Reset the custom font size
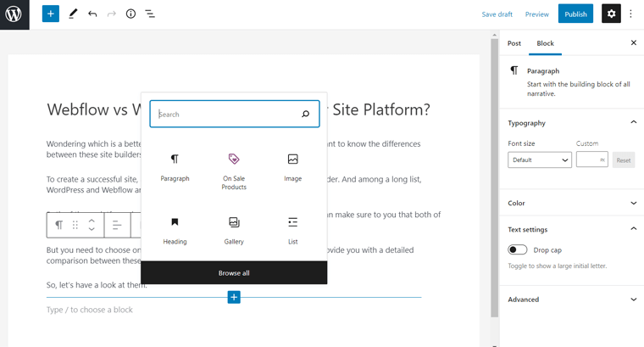Screen dimensions: 644x347 point(623,160)
